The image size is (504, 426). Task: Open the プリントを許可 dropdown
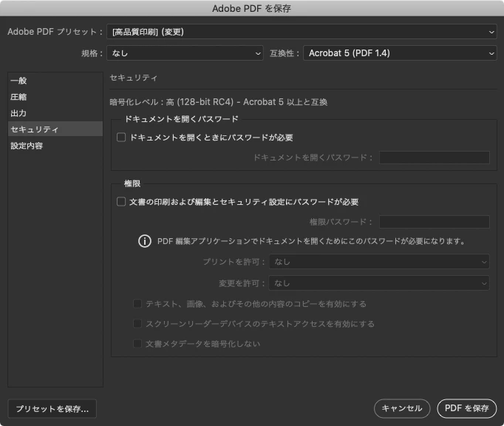click(379, 262)
